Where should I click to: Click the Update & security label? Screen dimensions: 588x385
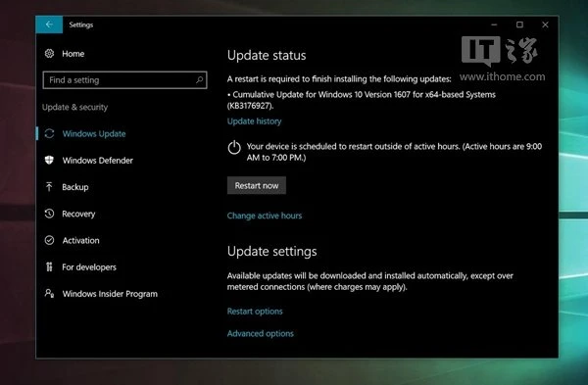coord(75,107)
